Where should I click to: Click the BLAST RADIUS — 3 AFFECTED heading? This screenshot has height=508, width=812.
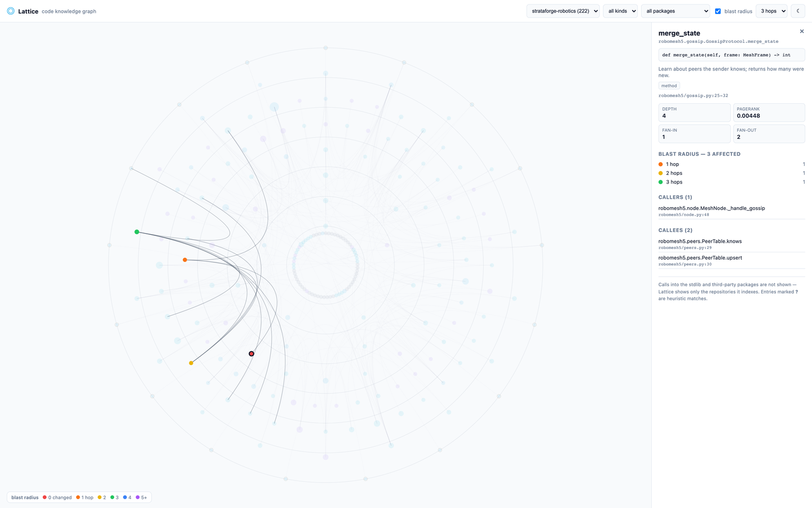pos(699,154)
